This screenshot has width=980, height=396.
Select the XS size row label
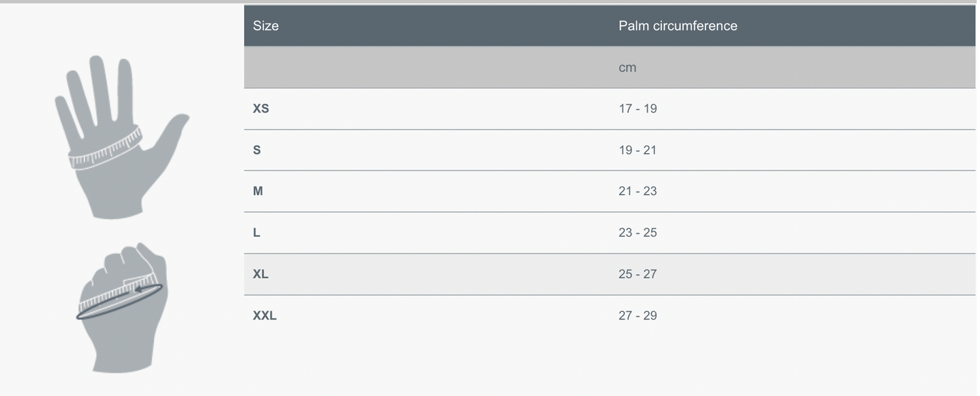(261, 108)
